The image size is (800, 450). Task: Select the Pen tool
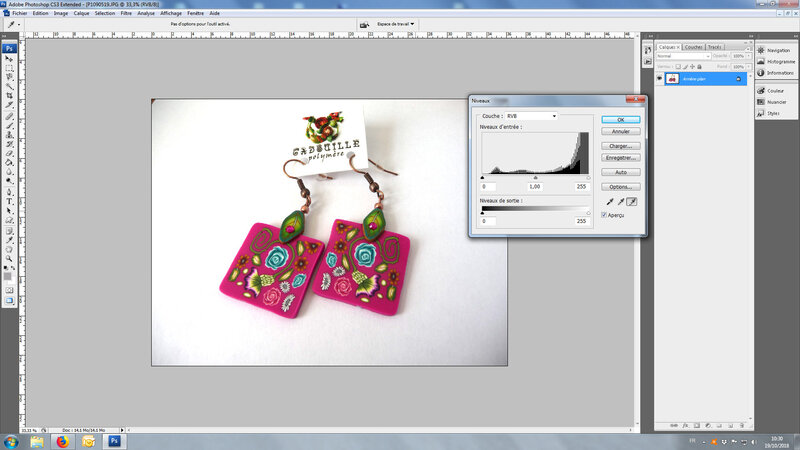pos(9,192)
